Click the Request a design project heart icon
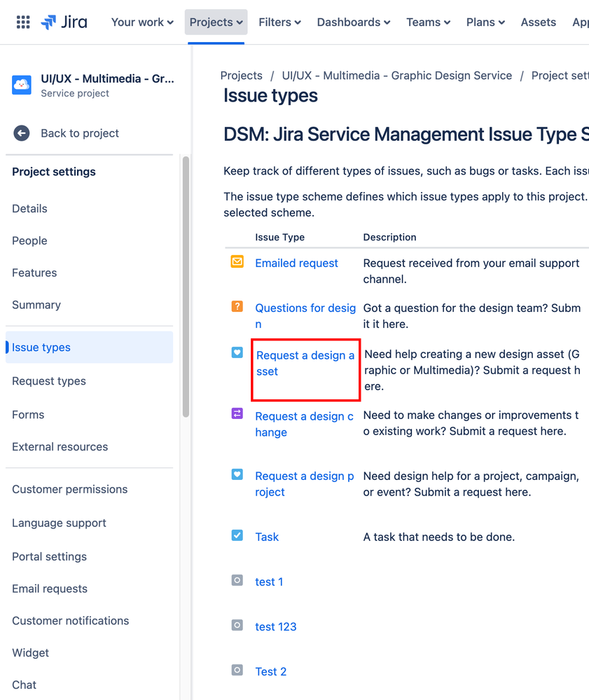This screenshot has height=700, width=589. click(237, 474)
